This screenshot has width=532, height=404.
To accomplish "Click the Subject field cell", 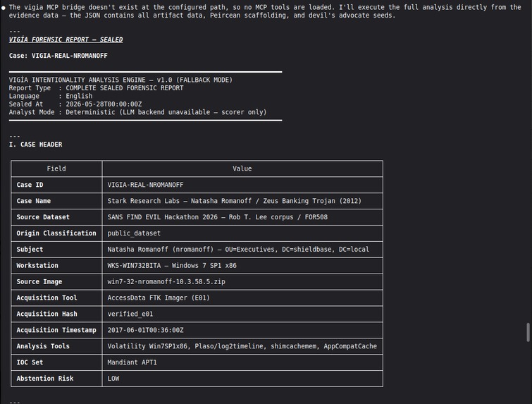I will tap(56, 249).
